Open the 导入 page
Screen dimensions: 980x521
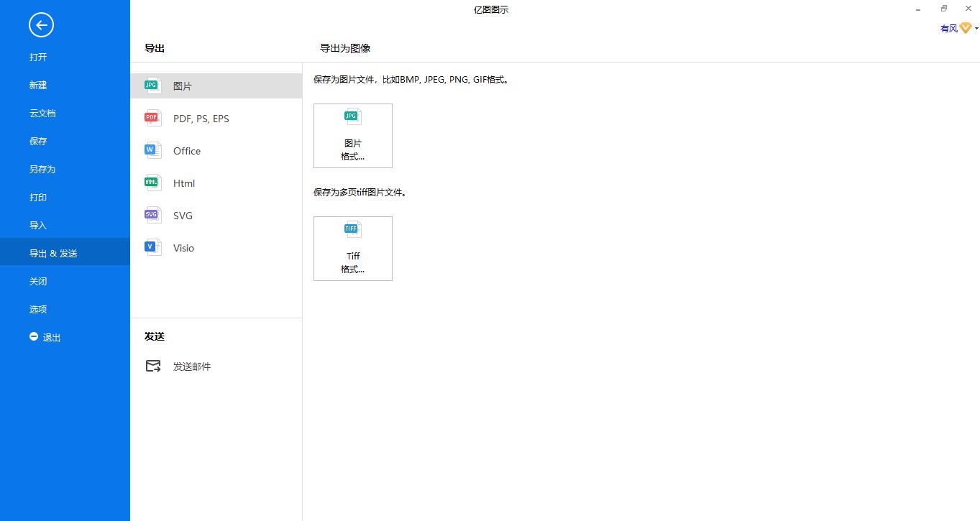point(38,226)
